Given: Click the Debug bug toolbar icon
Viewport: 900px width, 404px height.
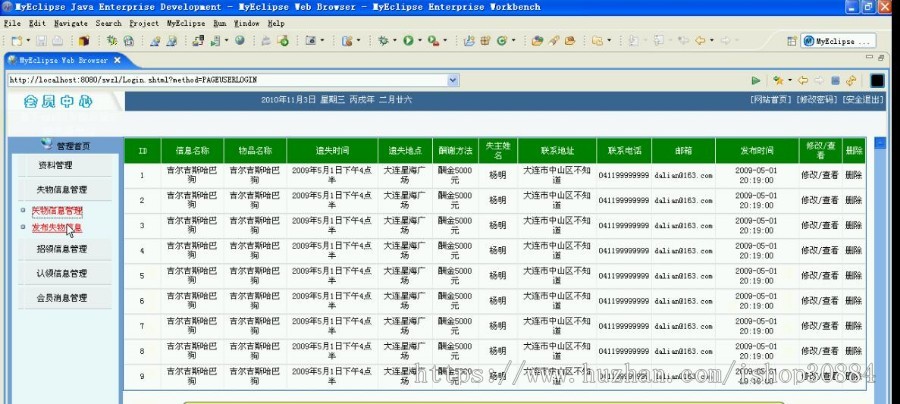Looking at the screenshot, I should click(x=383, y=41).
